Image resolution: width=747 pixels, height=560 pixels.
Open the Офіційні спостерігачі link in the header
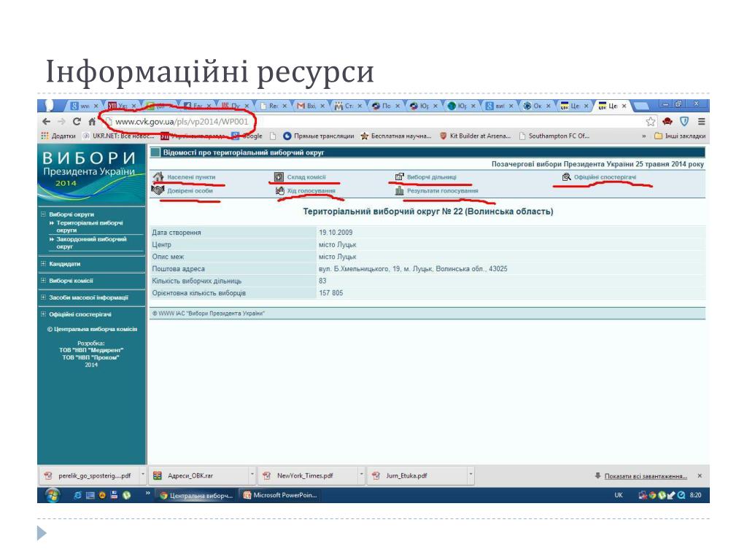coord(605,177)
